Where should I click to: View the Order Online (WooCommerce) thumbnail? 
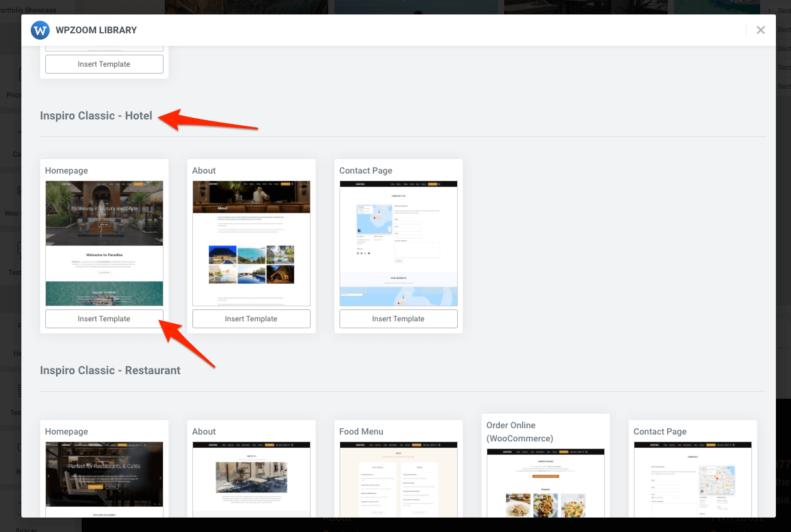point(545,487)
